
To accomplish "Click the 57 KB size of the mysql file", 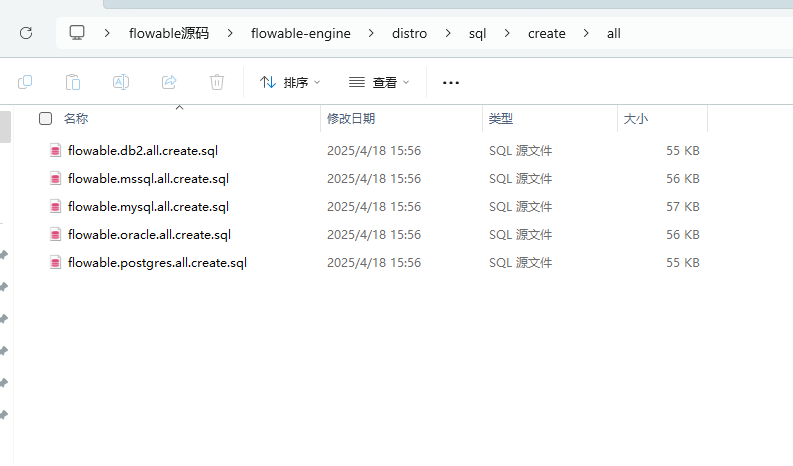I will tap(683, 206).
